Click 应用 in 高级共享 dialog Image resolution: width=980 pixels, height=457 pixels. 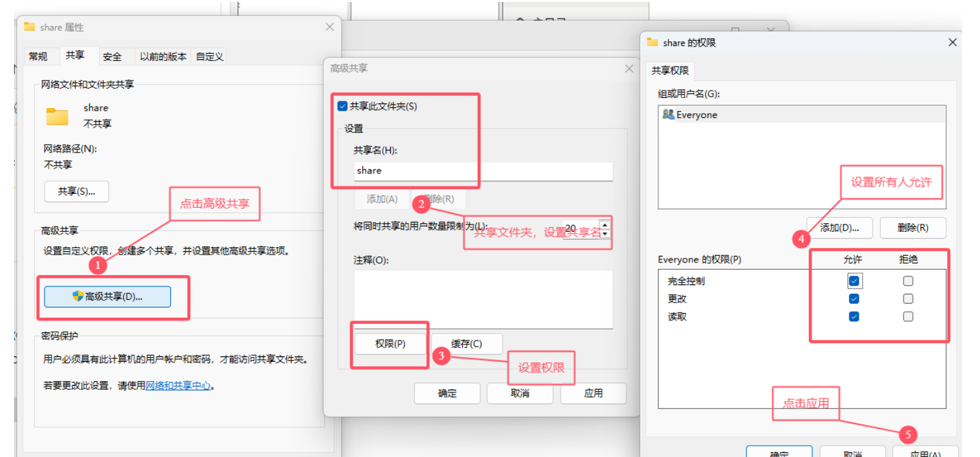(593, 393)
